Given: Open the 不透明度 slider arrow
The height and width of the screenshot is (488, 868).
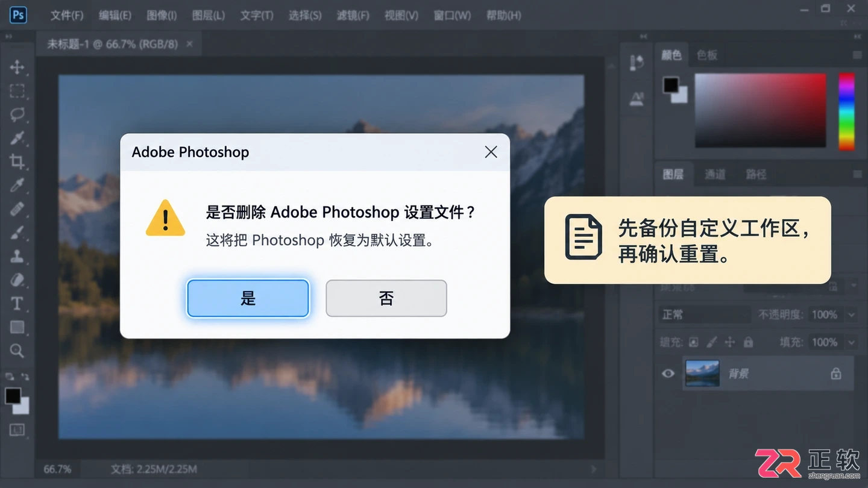Looking at the screenshot, I should click(x=852, y=314).
